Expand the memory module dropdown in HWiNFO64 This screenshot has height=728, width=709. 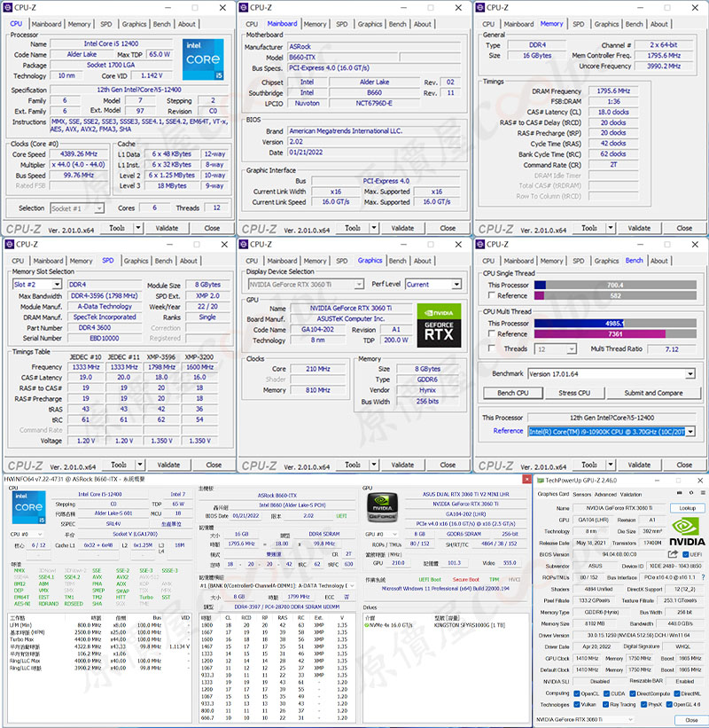[277, 586]
